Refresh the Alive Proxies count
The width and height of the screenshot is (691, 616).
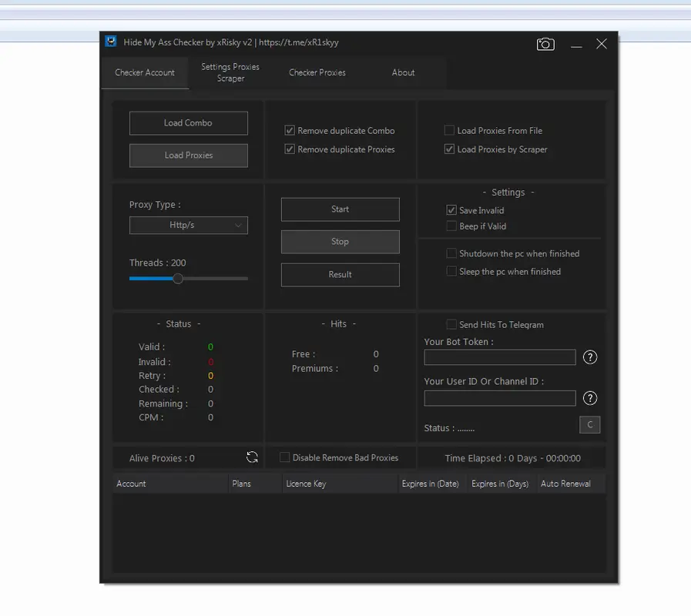pos(252,457)
